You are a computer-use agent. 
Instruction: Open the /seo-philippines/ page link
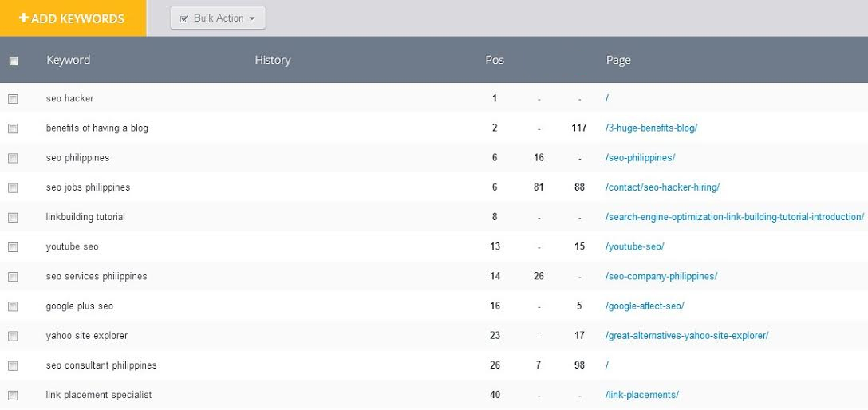(641, 158)
